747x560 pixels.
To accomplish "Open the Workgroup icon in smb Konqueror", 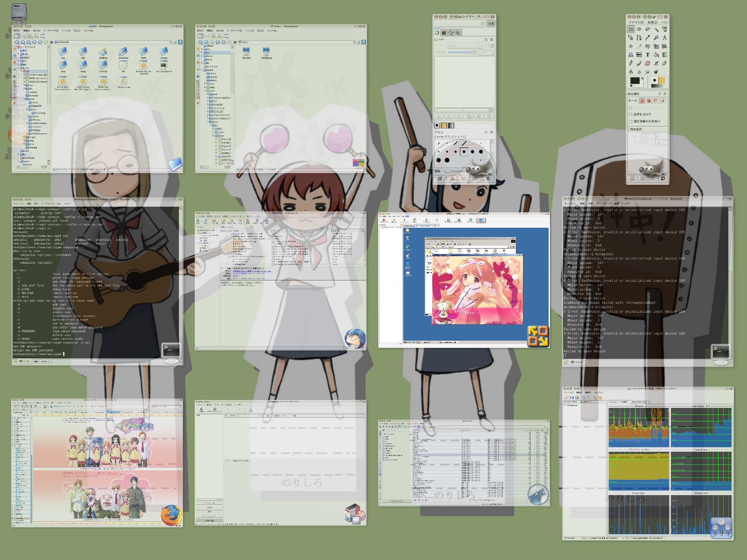I will [x=267, y=53].
